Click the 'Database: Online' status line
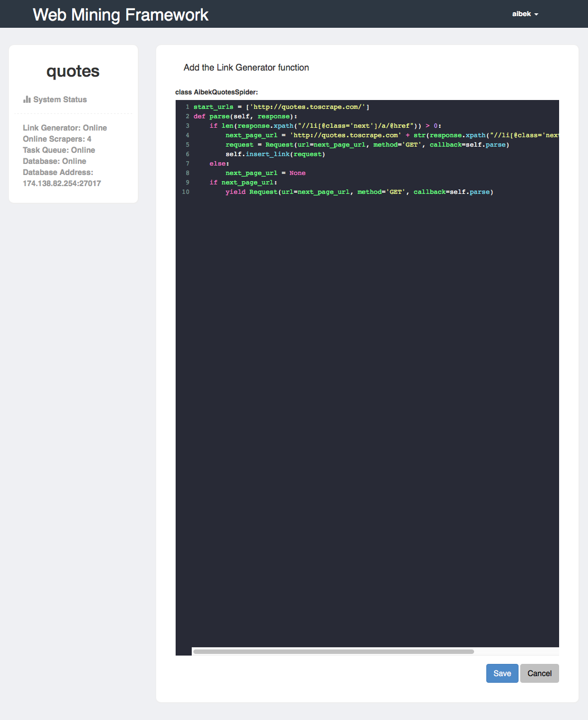The height and width of the screenshot is (720, 588). point(54,161)
